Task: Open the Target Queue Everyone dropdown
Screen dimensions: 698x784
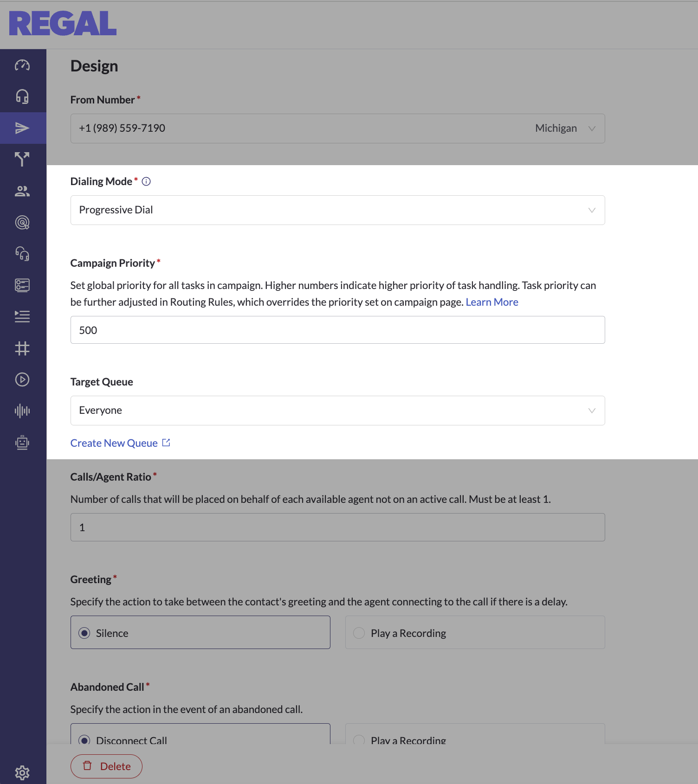Action: (338, 411)
